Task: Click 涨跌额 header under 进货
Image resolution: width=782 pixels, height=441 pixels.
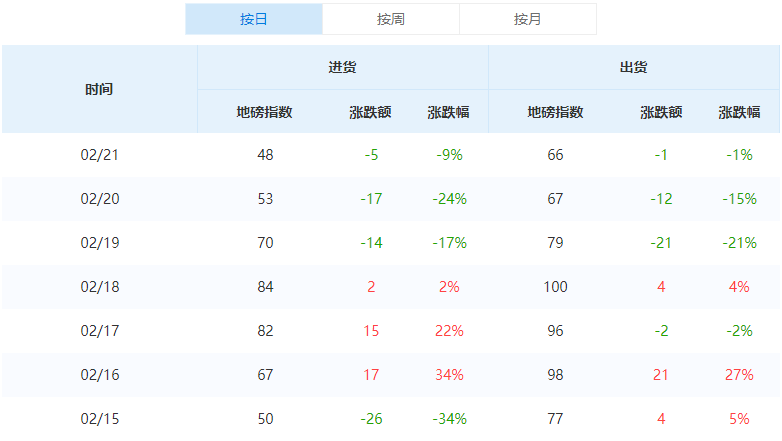Action: point(371,112)
